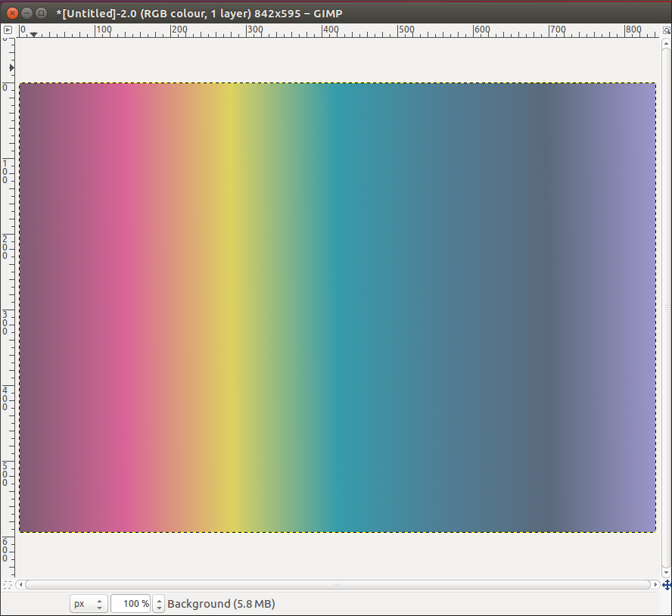The image size is (672, 616).
Task: Click the horizontal scrollbar track
Action: tap(337, 584)
